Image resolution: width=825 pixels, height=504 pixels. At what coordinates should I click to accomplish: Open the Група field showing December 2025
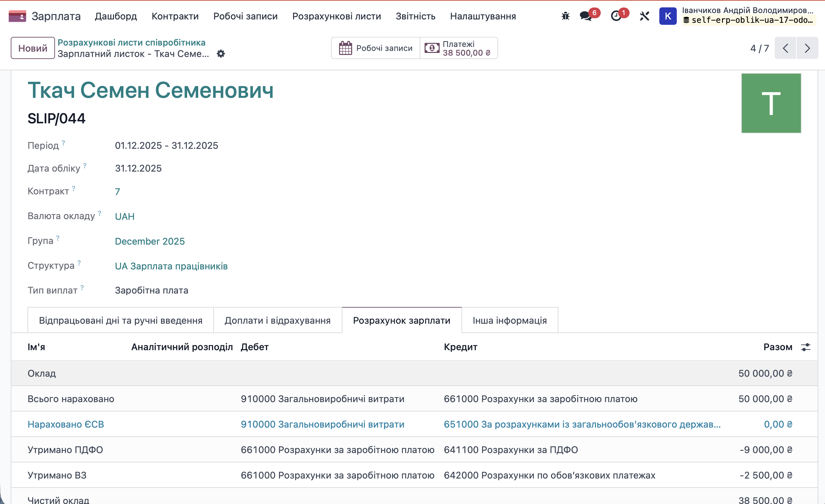[x=150, y=241]
